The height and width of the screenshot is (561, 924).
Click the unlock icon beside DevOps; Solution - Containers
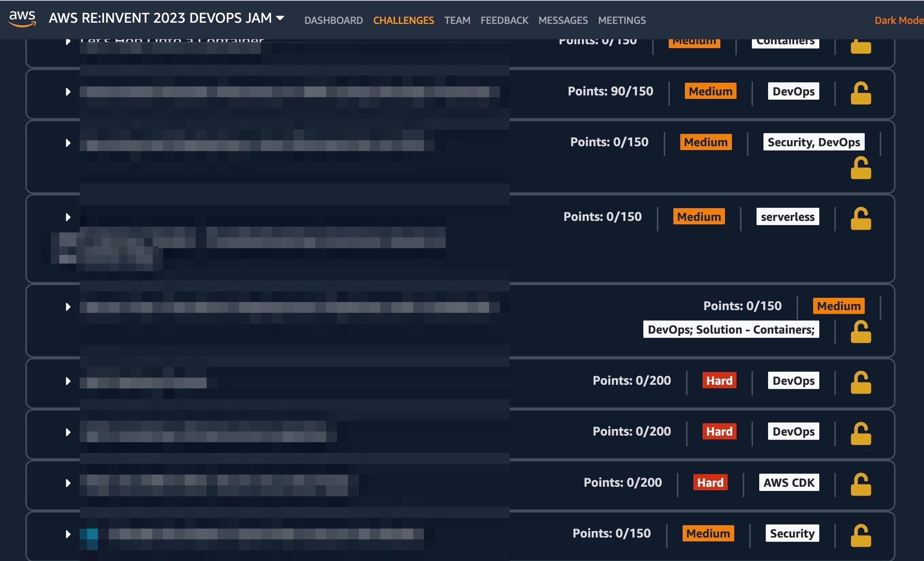[861, 331]
